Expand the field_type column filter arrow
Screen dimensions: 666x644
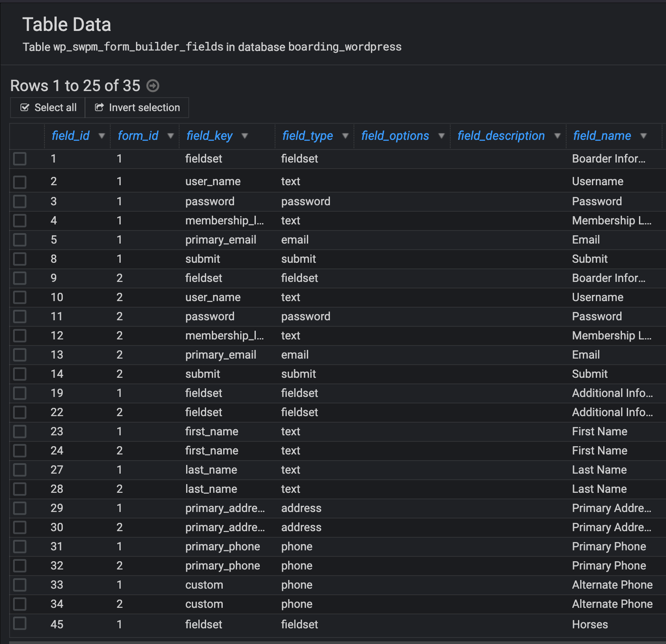click(x=345, y=136)
